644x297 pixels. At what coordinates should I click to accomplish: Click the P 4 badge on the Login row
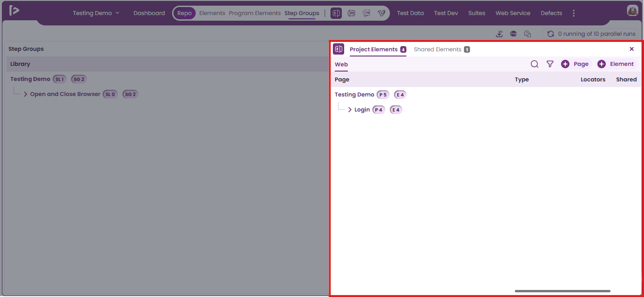[x=379, y=110]
